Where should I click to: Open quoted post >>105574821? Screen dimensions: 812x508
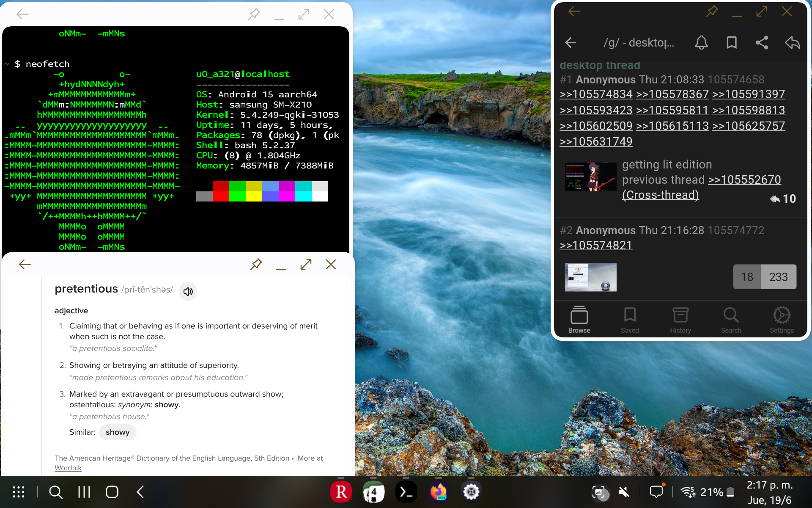click(596, 245)
